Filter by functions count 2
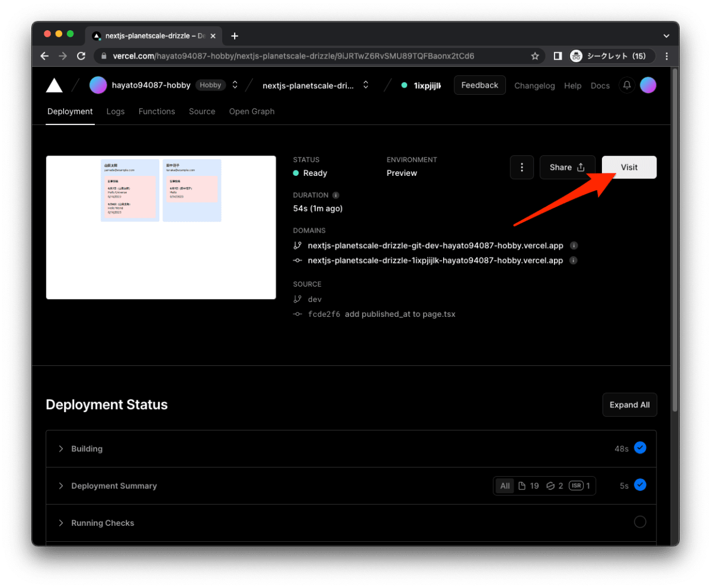This screenshot has height=588, width=711. point(555,486)
